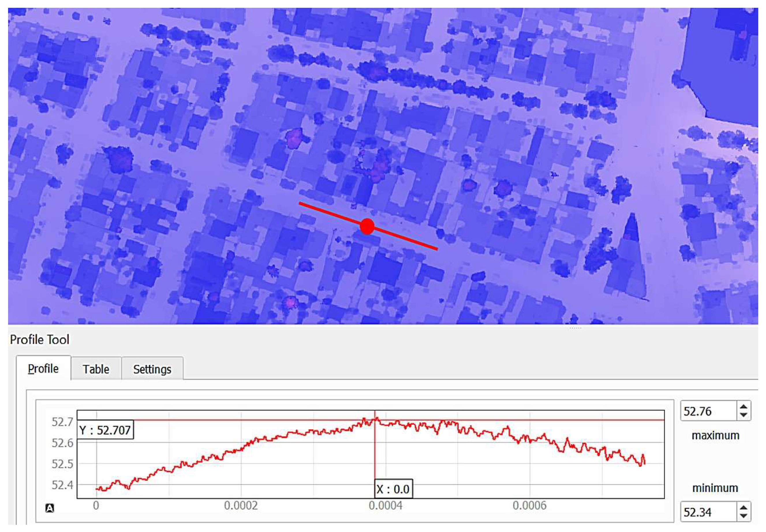Click the Y : 52.707 cursor label

105,430
